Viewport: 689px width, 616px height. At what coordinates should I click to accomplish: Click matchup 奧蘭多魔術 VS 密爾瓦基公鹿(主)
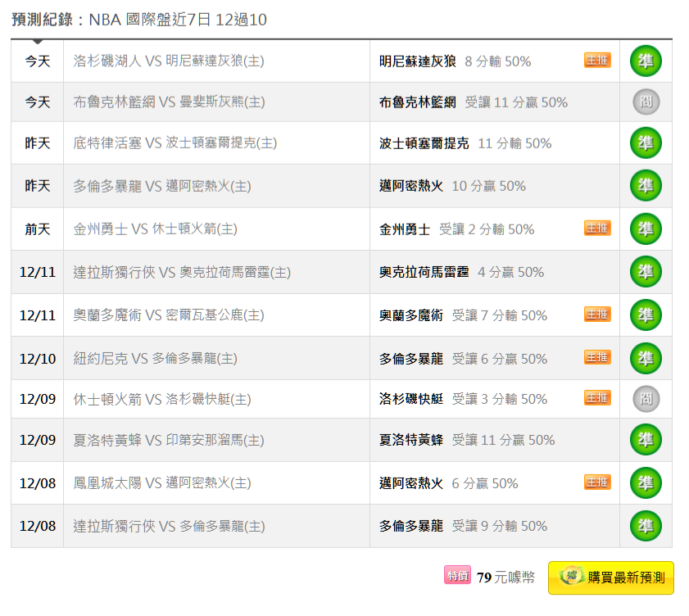coord(169,315)
